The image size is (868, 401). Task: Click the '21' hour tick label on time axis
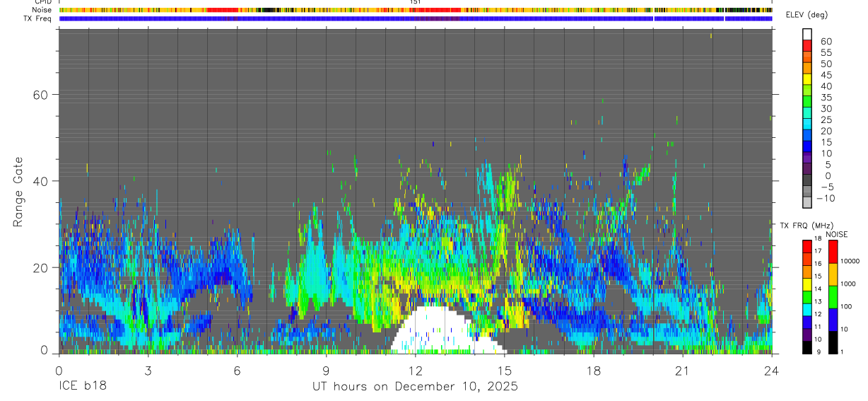pos(682,371)
